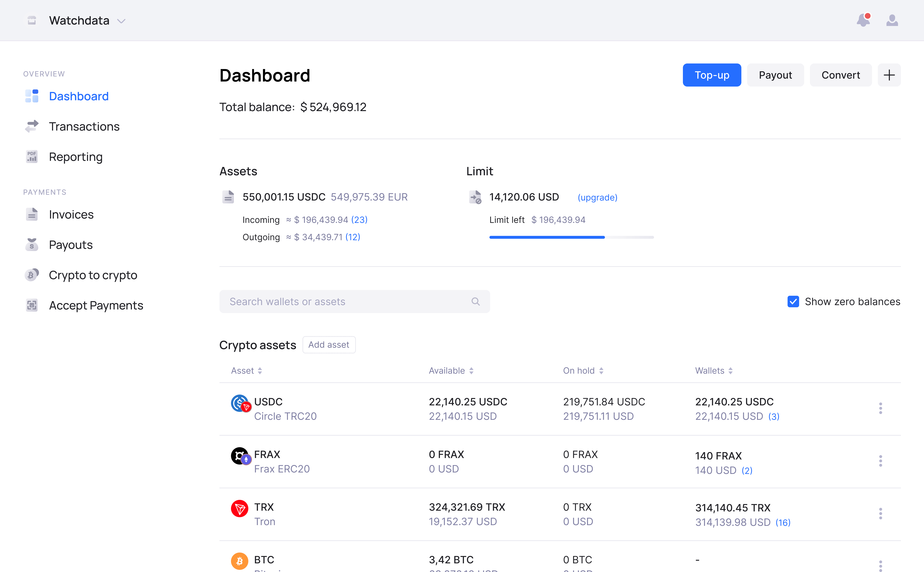Select the Frax ERC20 asset name

[282, 469]
